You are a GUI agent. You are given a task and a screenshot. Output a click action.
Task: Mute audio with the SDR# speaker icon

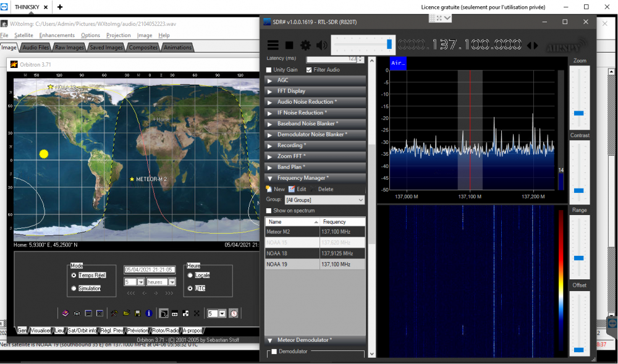click(x=321, y=45)
